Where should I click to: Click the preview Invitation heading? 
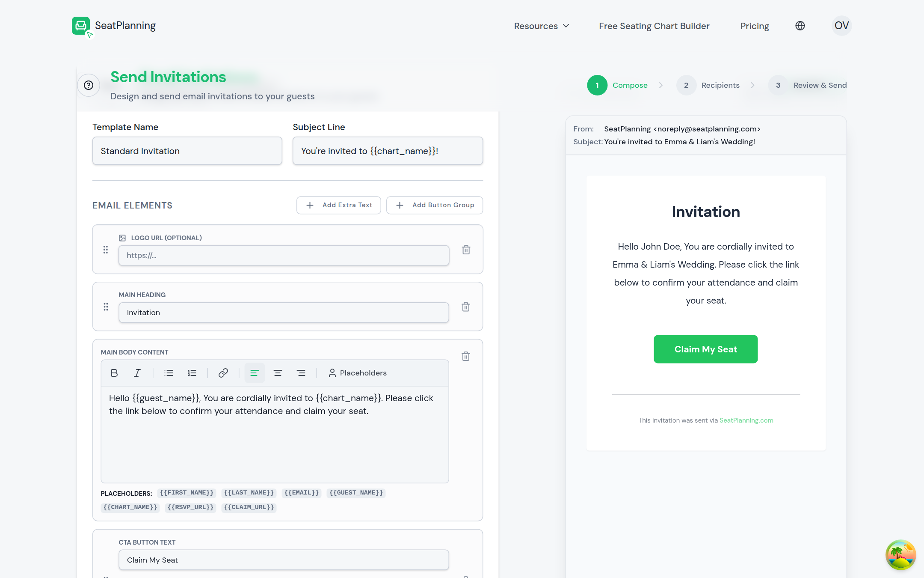point(706,212)
